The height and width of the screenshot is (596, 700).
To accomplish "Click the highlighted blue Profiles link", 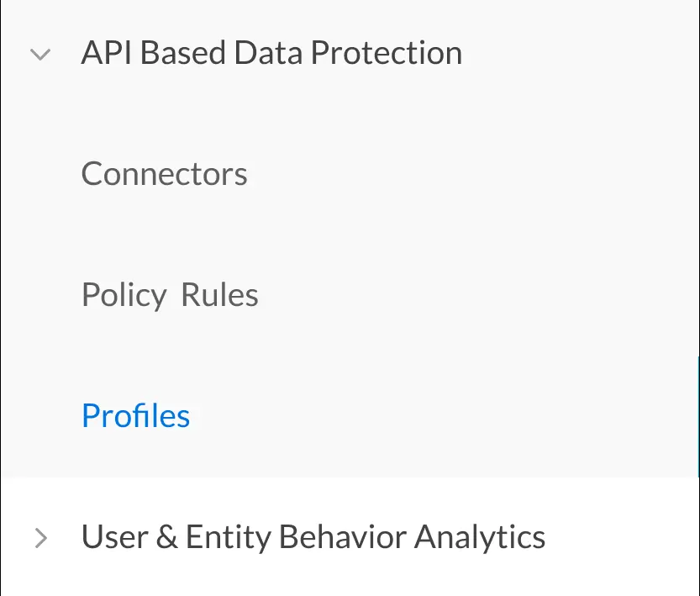I will 135,416.
